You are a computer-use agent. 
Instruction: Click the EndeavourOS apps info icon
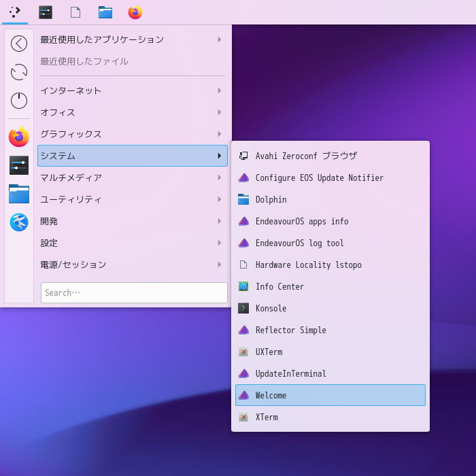tap(243, 221)
